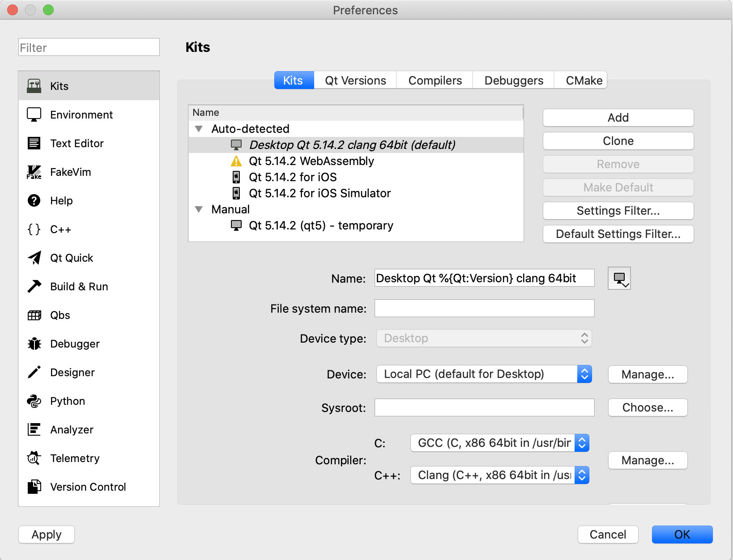Open the Text Editor settings category
The height and width of the screenshot is (560, 733).
click(89, 143)
